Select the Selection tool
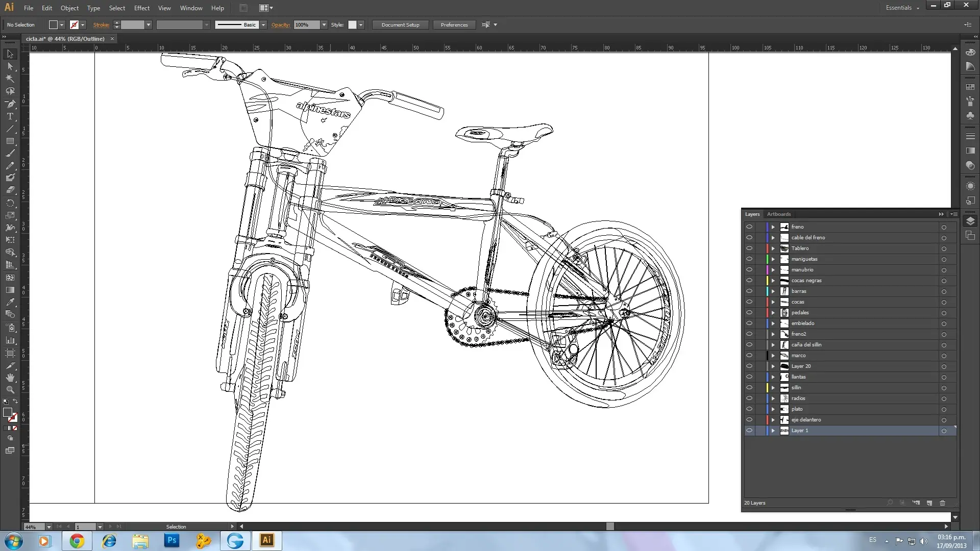This screenshot has width=980, height=551. (x=10, y=54)
